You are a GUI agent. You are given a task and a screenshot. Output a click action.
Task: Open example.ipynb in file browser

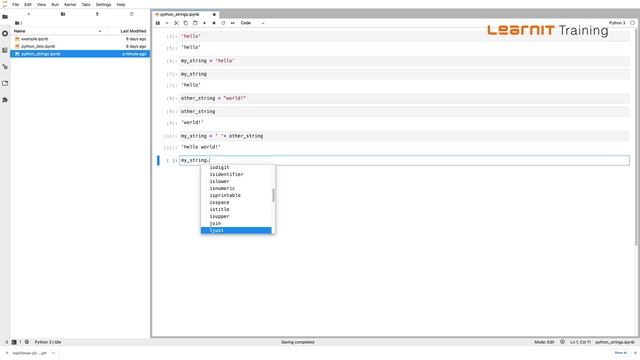coord(80,39)
